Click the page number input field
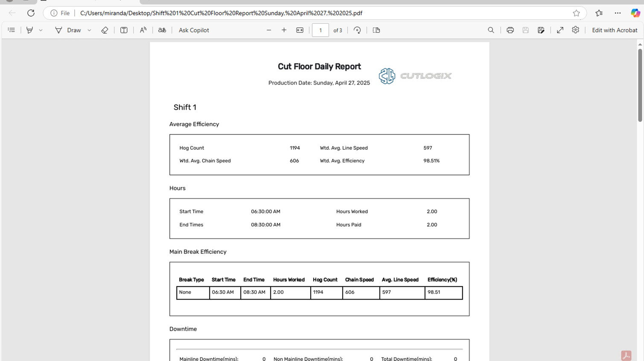This screenshot has width=644, height=361. [x=321, y=30]
